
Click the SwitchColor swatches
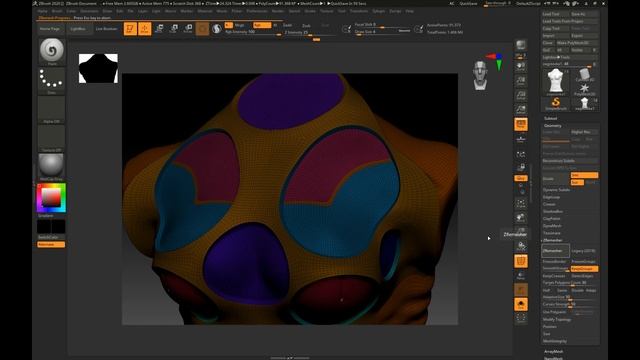51,227
